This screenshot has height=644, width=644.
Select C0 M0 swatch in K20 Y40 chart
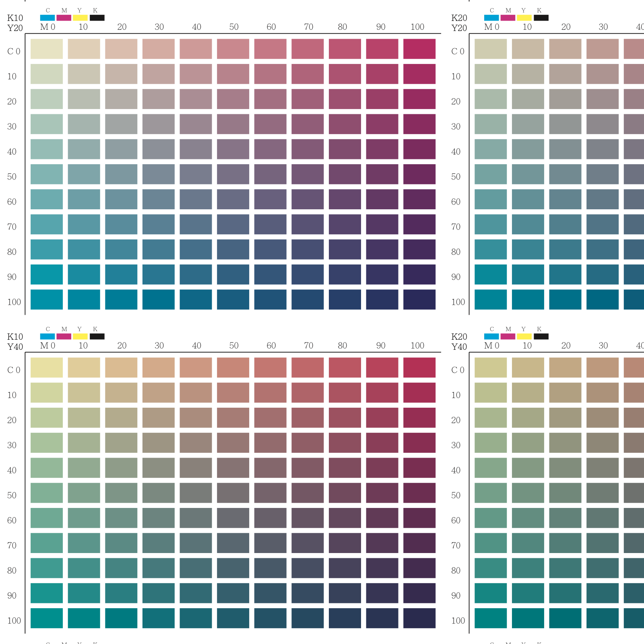pos(491,367)
